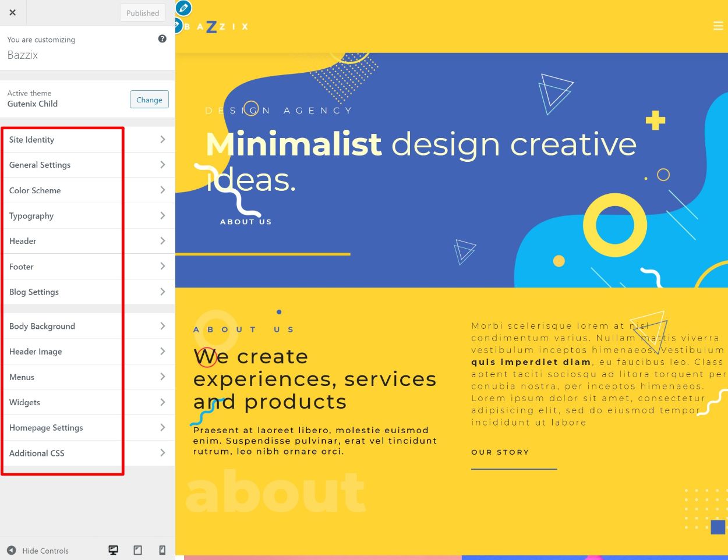Follow the OUR STORY link

[500, 452]
